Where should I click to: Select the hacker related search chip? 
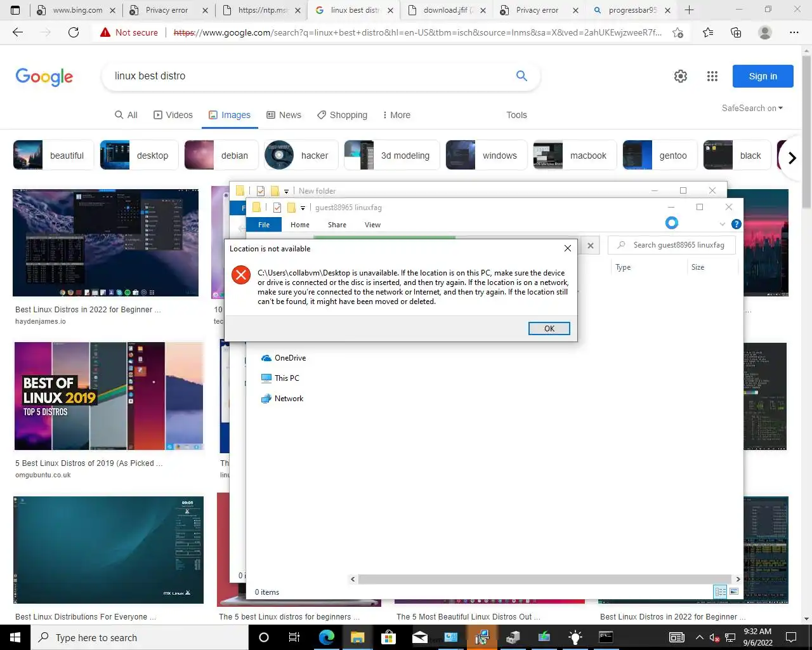pyautogui.click(x=301, y=156)
